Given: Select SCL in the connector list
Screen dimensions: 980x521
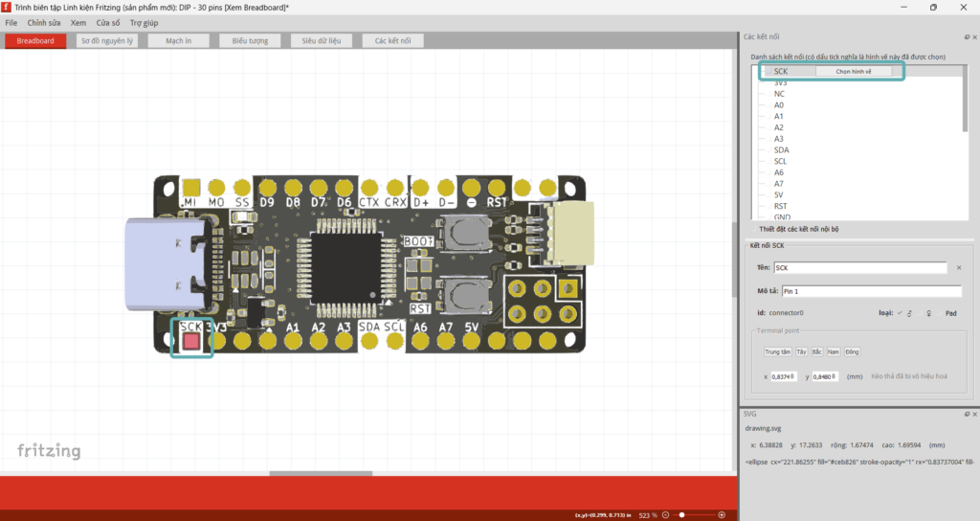Looking at the screenshot, I should point(781,161).
